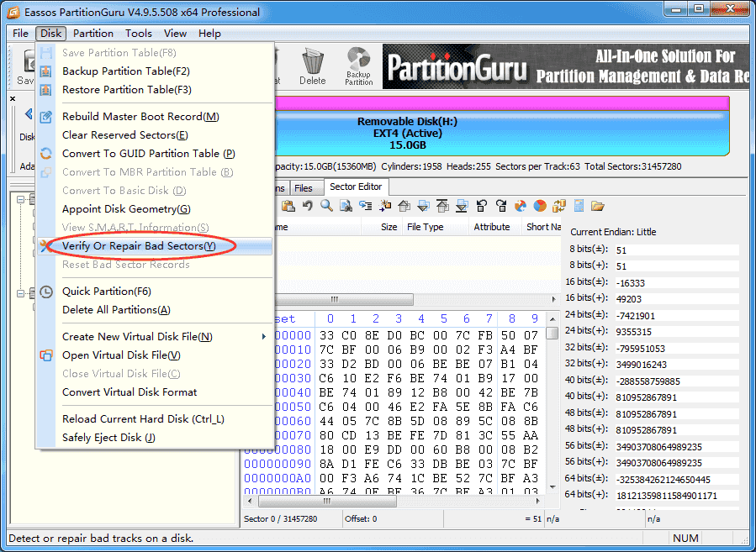This screenshot has width=756, height=552.
Task: Click the rotate-left arrow icon in Sector Editor toolbar
Action: coord(481,206)
